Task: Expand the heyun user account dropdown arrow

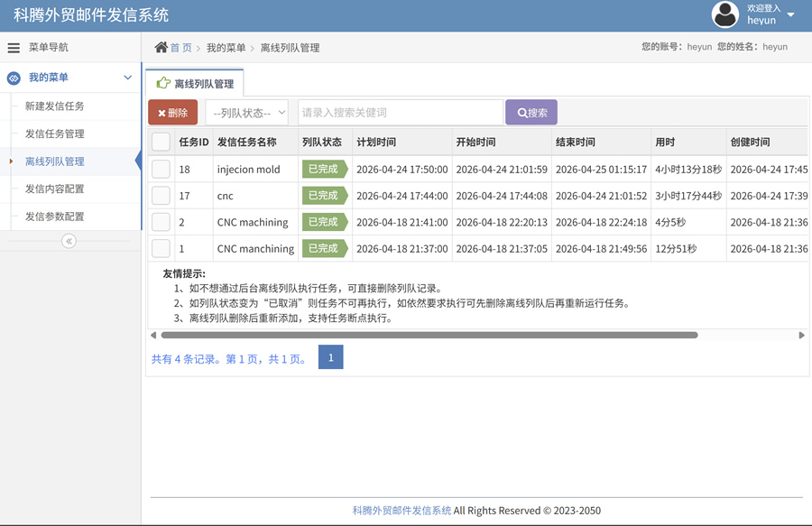Action: (x=791, y=14)
